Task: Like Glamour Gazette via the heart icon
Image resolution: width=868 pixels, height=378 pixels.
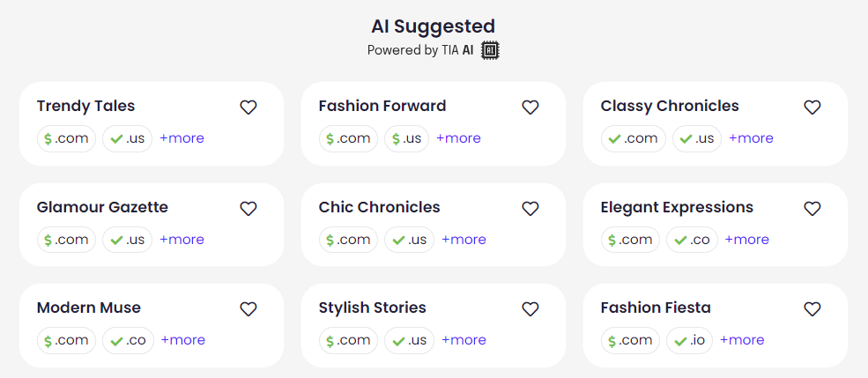Action: pos(248,209)
